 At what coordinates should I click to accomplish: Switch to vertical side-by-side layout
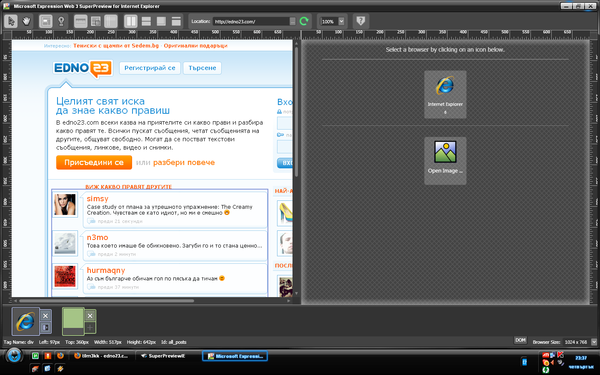(x=131, y=21)
